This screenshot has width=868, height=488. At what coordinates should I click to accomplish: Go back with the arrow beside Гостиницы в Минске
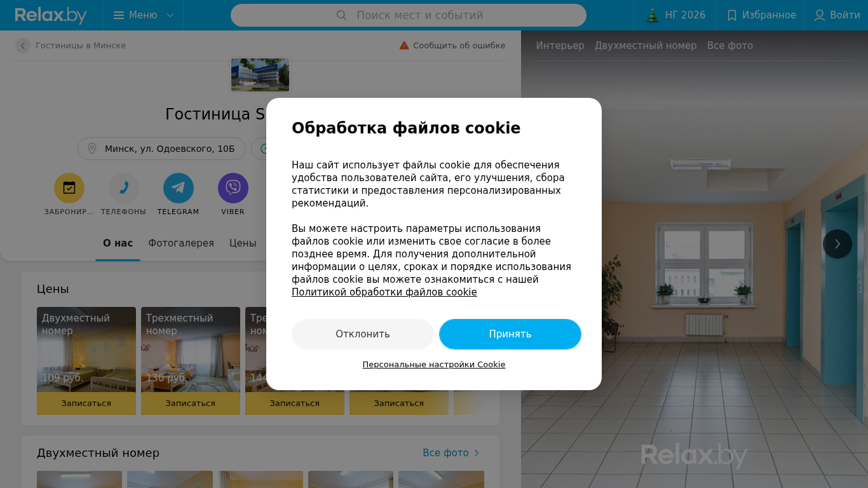tap(23, 46)
